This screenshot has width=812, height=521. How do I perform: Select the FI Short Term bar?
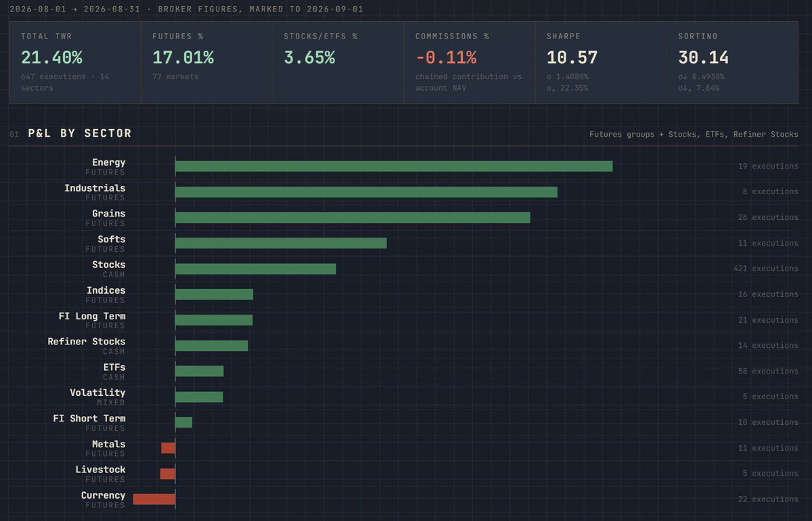183,422
